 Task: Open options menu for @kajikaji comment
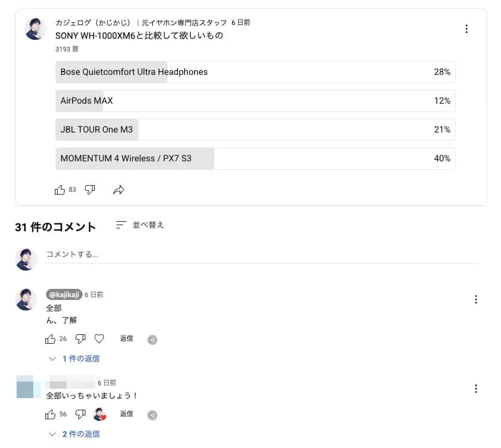click(x=476, y=299)
